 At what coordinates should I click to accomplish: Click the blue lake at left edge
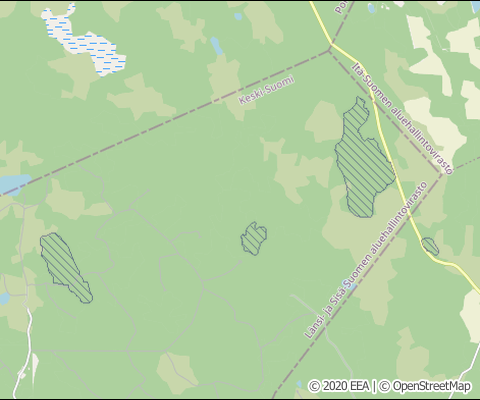pos(13,183)
